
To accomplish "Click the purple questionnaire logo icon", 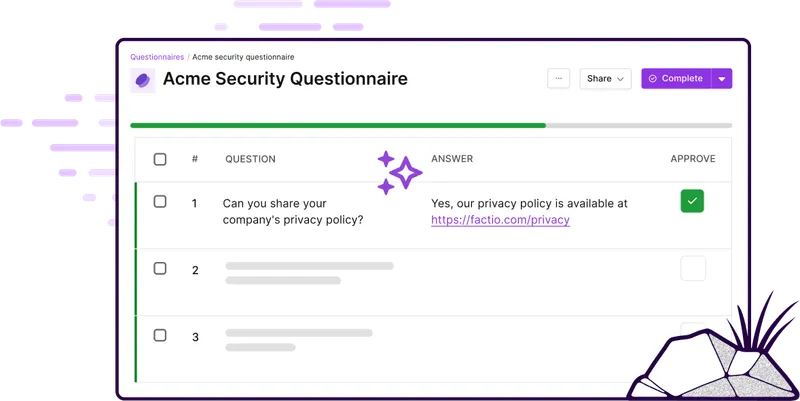I will coord(143,80).
